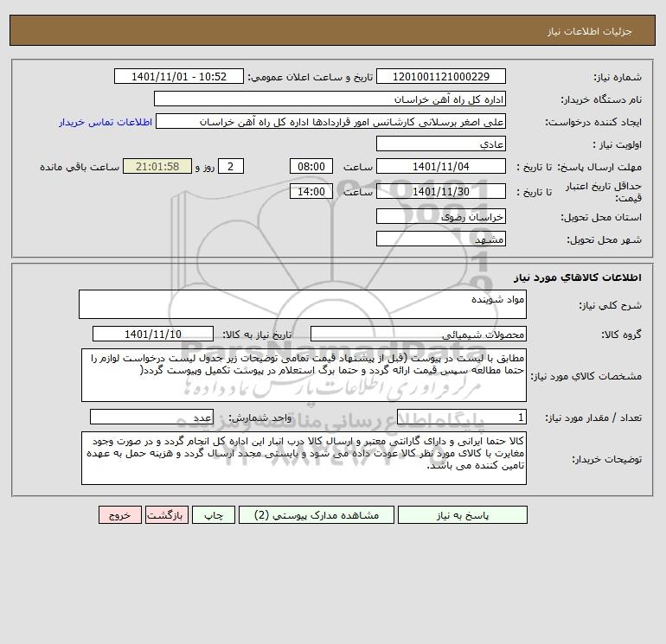This screenshot has width=666, height=644.
Task: Click the price validity date 1401/11/30
Action: point(441,191)
